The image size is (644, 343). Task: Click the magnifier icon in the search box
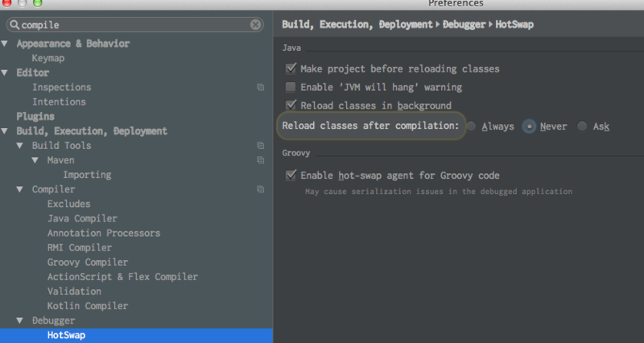pyautogui.click(x=14, y=25)
